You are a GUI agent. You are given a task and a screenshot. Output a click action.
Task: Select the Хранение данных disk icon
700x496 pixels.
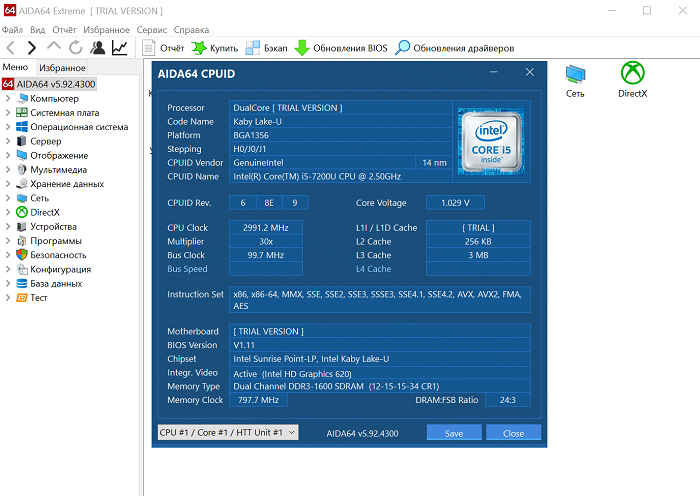coord(22,183)
